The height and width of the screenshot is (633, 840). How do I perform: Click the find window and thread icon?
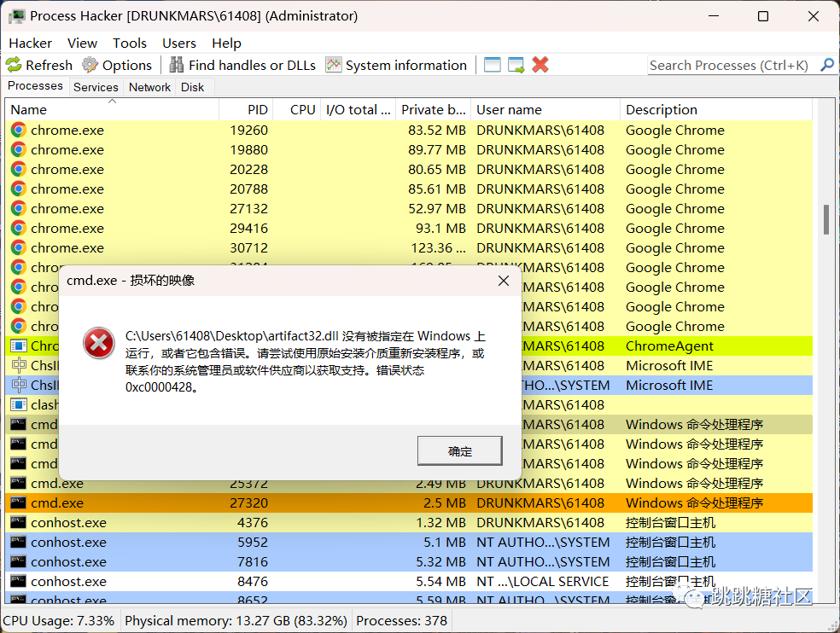(x=516, y=65)
